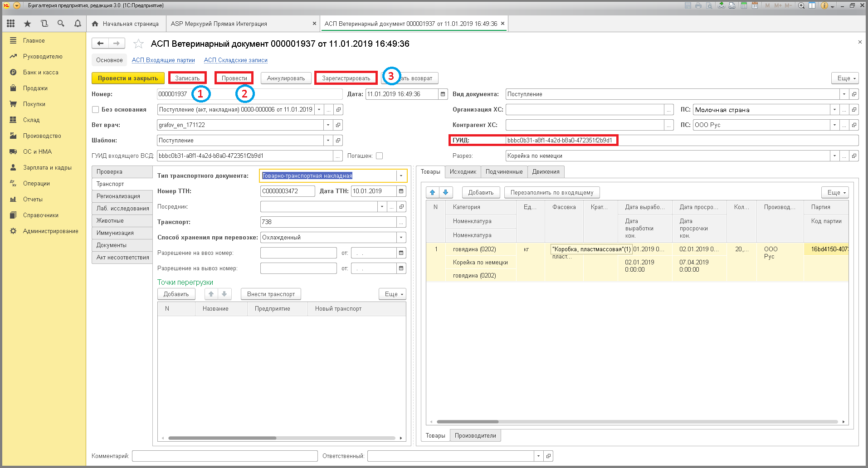Expand Способ хранения при перевозке dropdown
The image size is (868, 468).
pos(401,237)
